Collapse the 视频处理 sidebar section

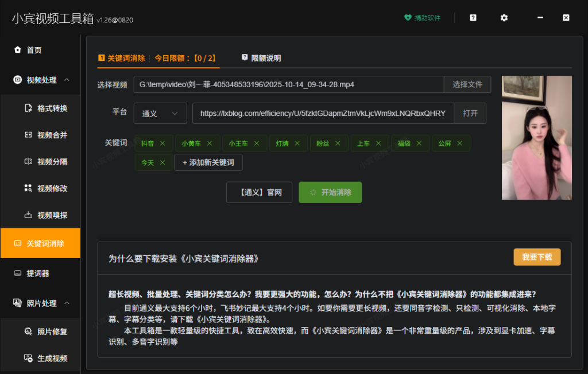click(67, 80)
